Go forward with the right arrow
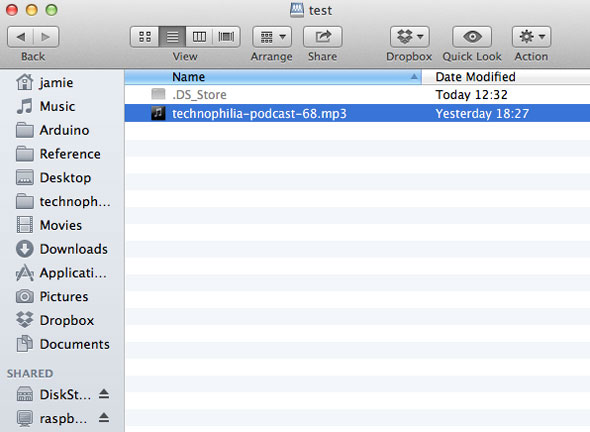This screenshot has width=590, height=432. pyautogui.click(x=46, y=37)
